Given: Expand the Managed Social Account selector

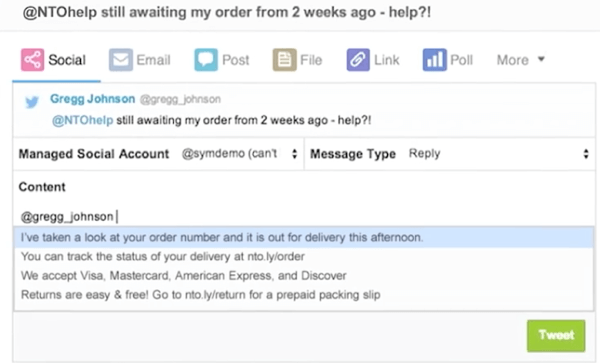Looking at the screenshot, I should click(x=239, y=154).
